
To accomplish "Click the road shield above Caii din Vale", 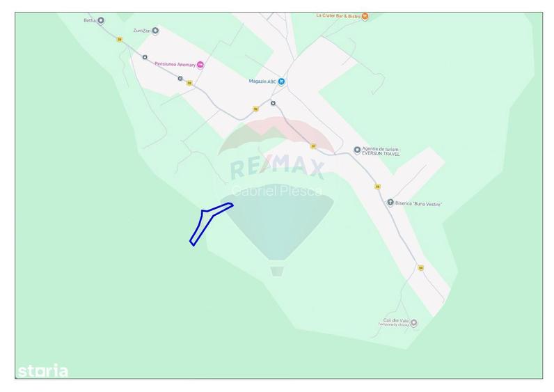I will click(420, 268).
